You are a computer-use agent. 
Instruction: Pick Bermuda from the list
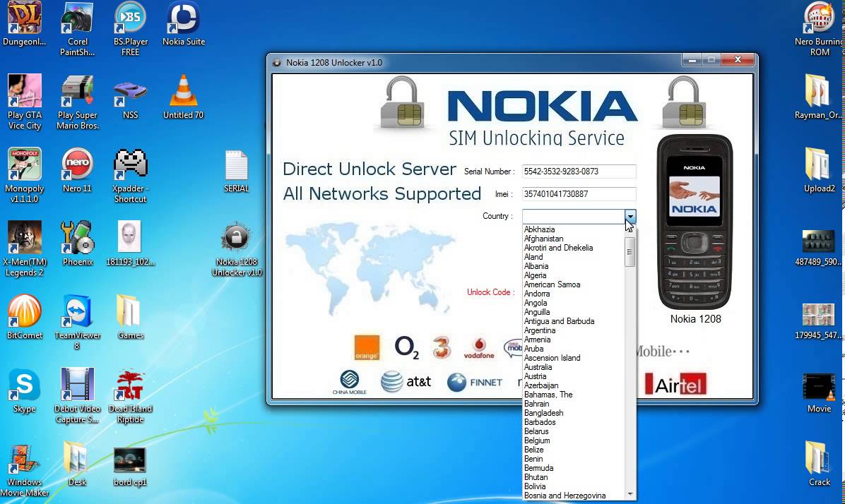(x=538, y=468)
